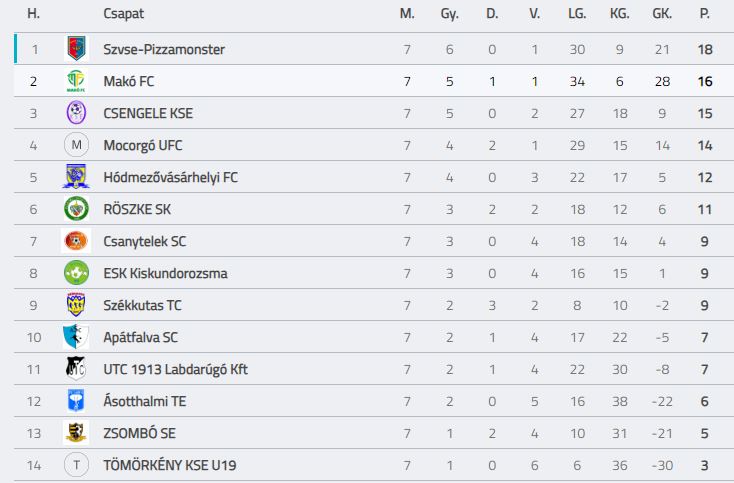Click the UTC 1913 Labdarúgó Kft logo

pos(77,369)
